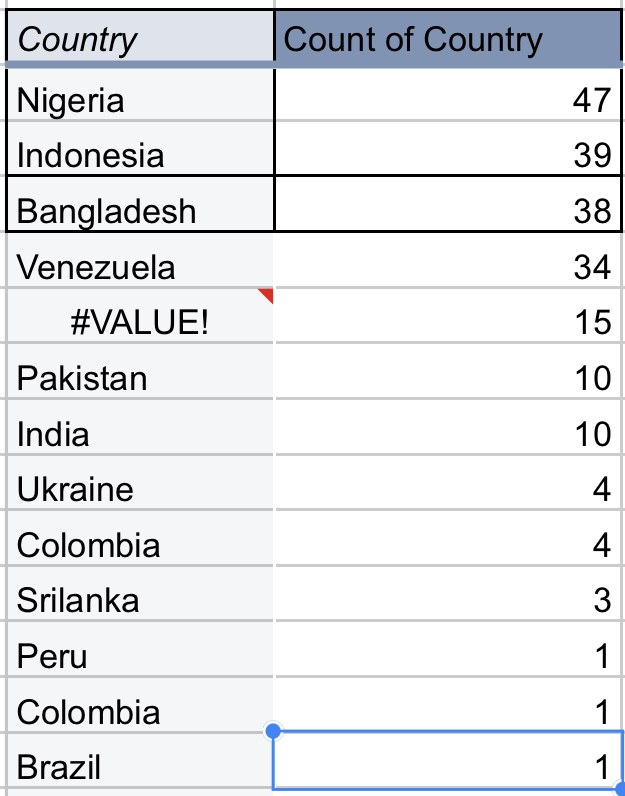Click the Srilanka cell

point(140,593)
